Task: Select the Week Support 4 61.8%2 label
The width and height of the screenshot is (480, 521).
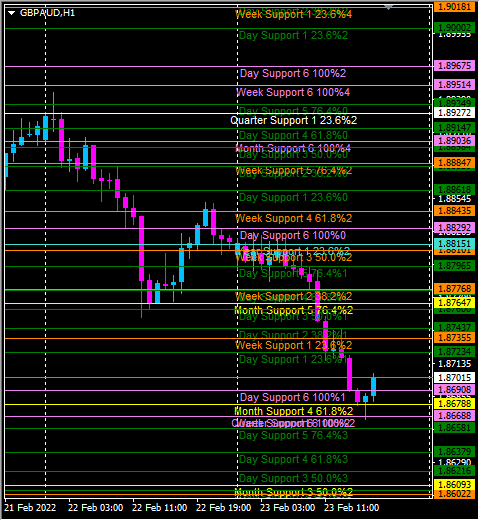Action: [x=294, y=218]
